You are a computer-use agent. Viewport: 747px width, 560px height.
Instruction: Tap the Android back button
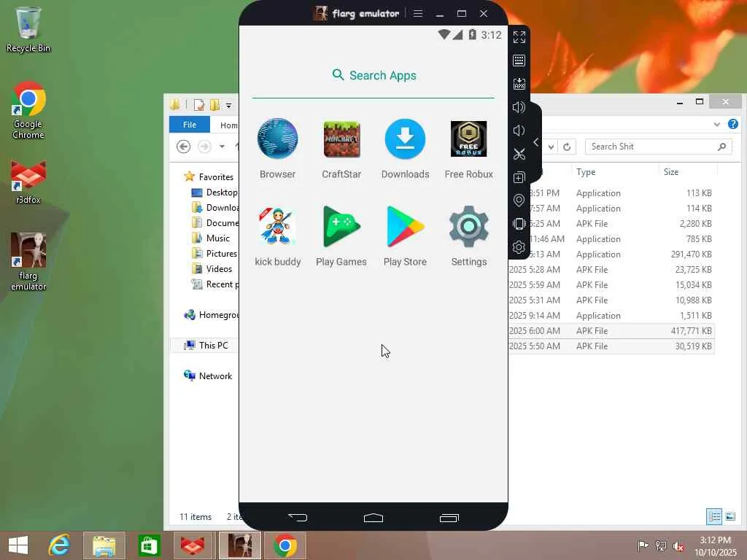[x=298, y=517]
